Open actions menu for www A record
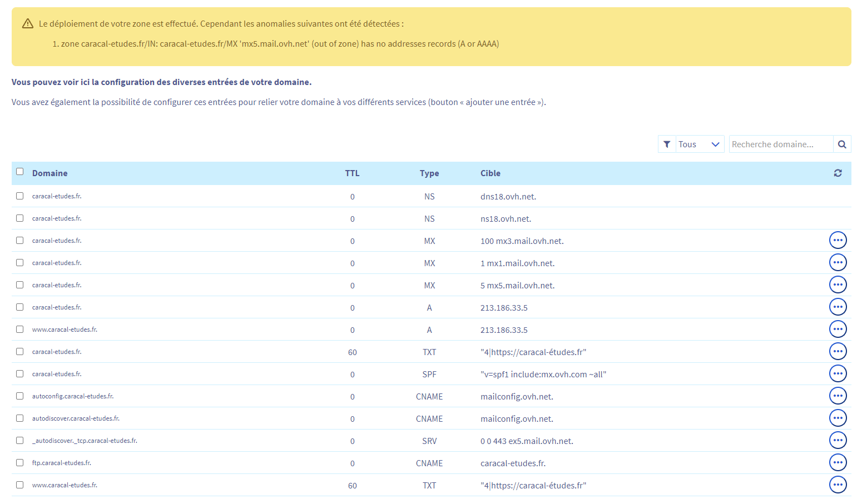 (838, 330)
